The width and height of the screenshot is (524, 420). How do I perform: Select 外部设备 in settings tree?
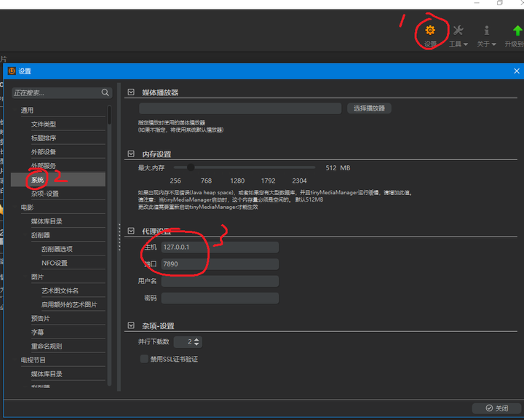tap(44, 152)
